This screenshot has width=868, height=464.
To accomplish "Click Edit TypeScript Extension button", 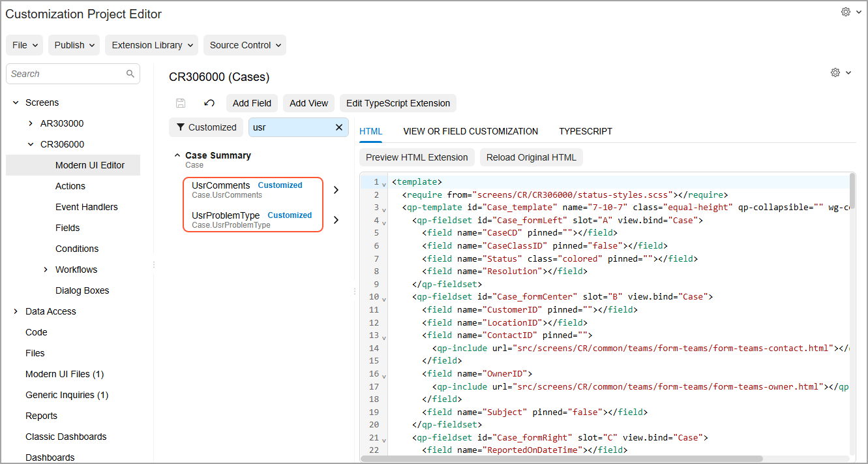I will click(x=398, y=103).
